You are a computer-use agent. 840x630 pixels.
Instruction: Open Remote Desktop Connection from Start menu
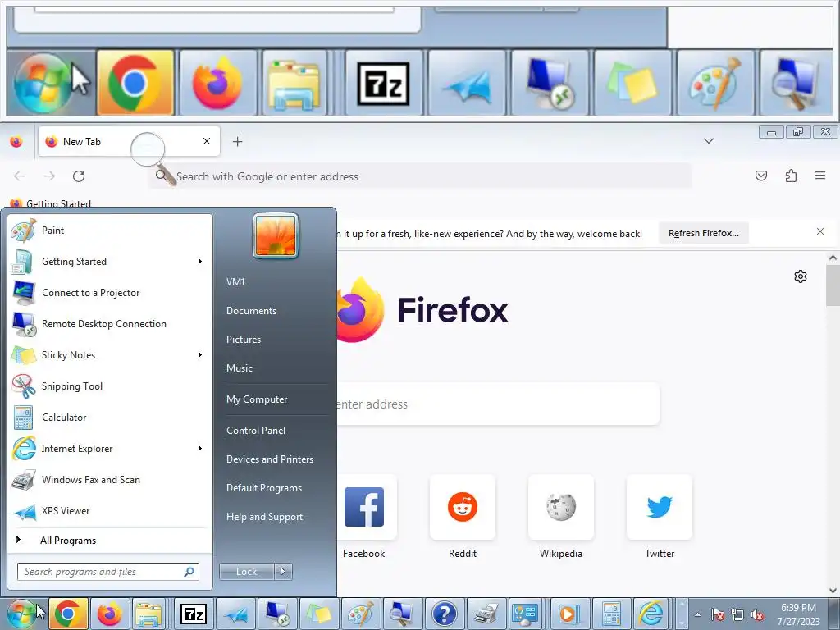point(110,323)
